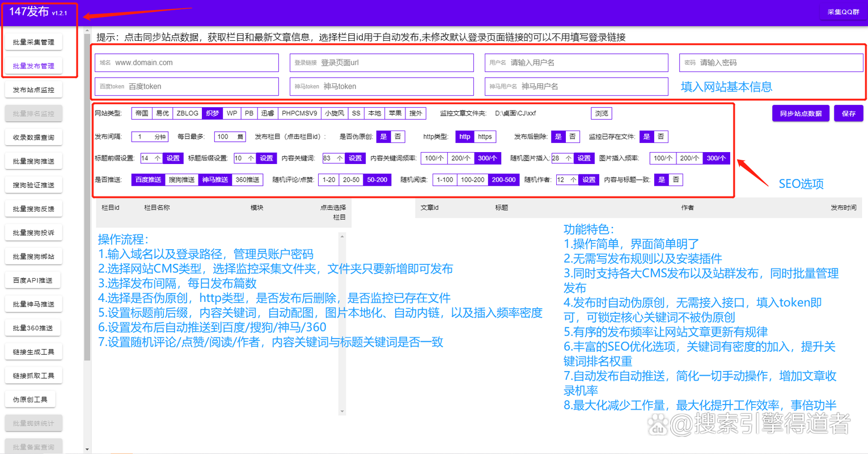Click 采集QQ群 at top right

[x=843, y=11]
